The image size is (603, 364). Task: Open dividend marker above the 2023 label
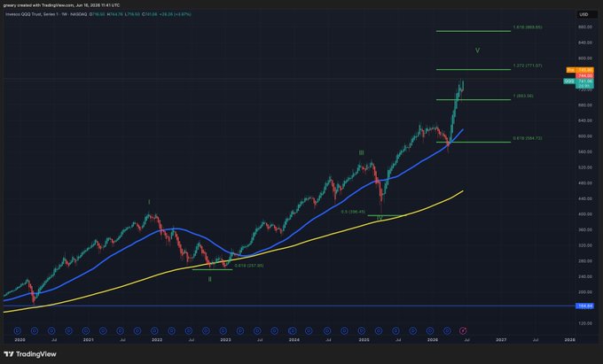pos(223,330)
